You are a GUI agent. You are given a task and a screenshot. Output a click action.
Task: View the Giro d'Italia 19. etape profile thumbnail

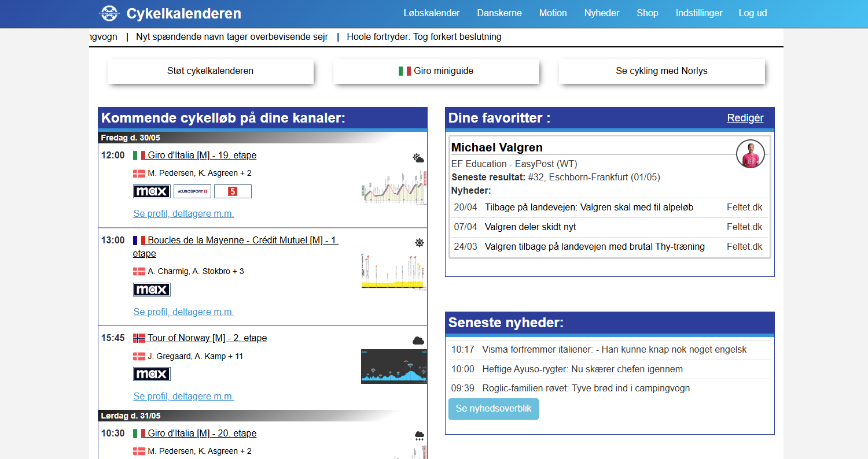point(393,187)
